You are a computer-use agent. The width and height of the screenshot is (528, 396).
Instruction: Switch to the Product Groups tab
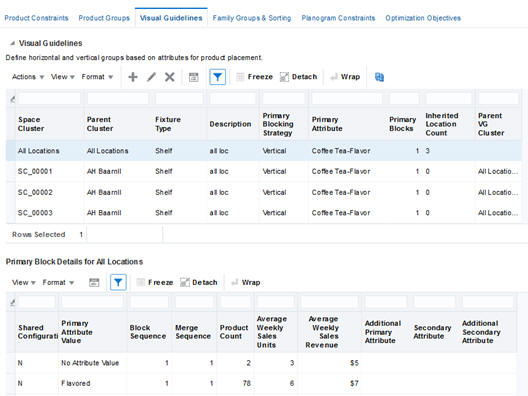(104, 18)
